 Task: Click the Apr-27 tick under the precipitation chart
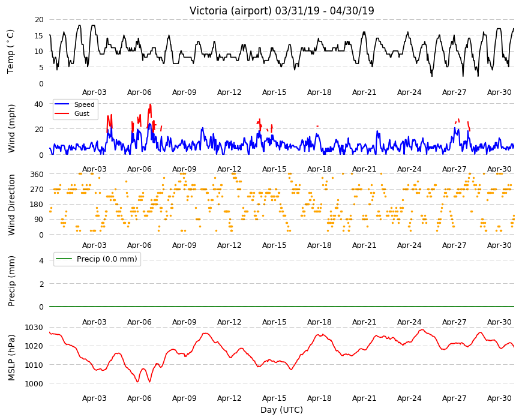coord(454,322)
